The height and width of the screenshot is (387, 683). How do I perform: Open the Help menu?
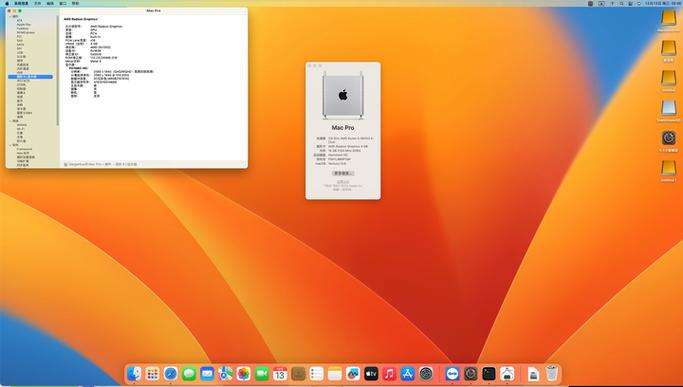click(x=75, y=3)
